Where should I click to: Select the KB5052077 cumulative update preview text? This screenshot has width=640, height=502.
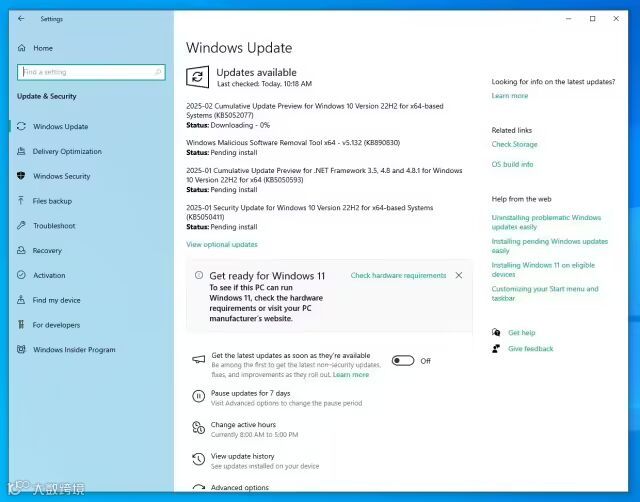[315, 111]
